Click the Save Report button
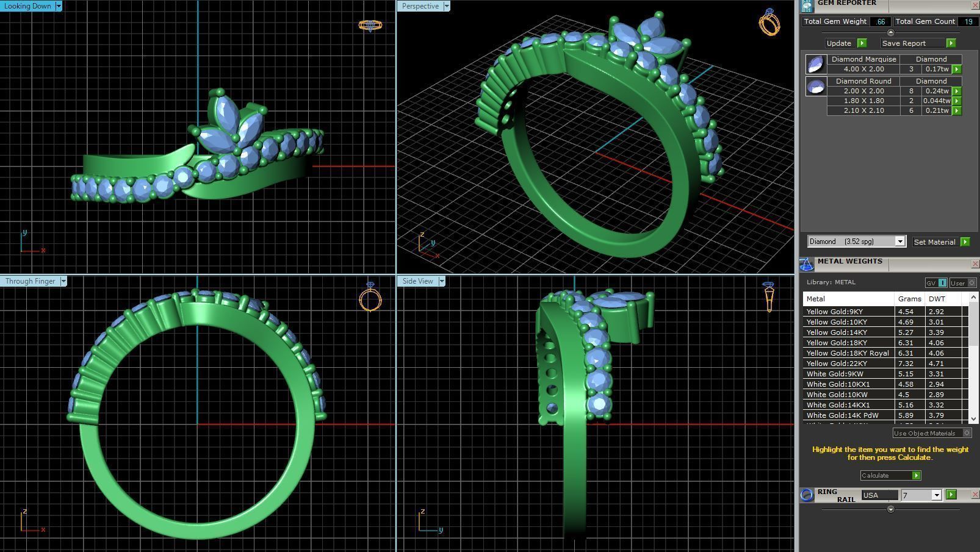 pyautogui.click(x=912, y=43)
